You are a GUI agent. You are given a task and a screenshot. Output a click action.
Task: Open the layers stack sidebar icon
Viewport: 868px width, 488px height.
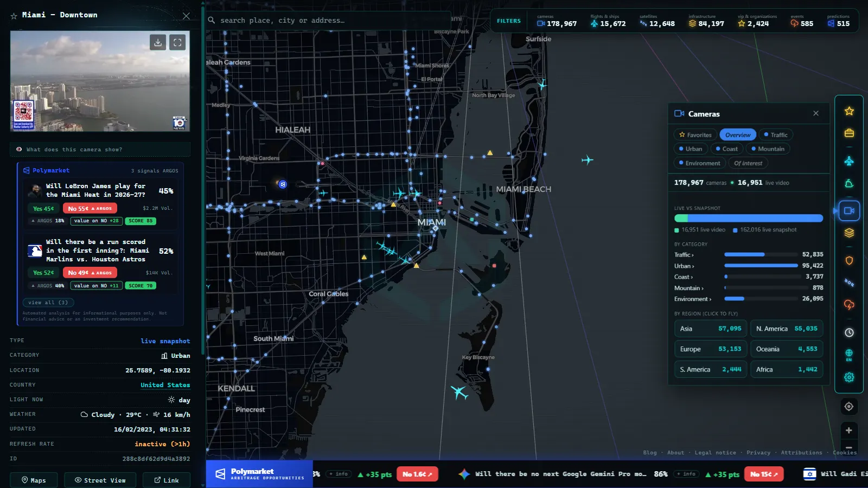pyautogui.click(x=849, y=233)
